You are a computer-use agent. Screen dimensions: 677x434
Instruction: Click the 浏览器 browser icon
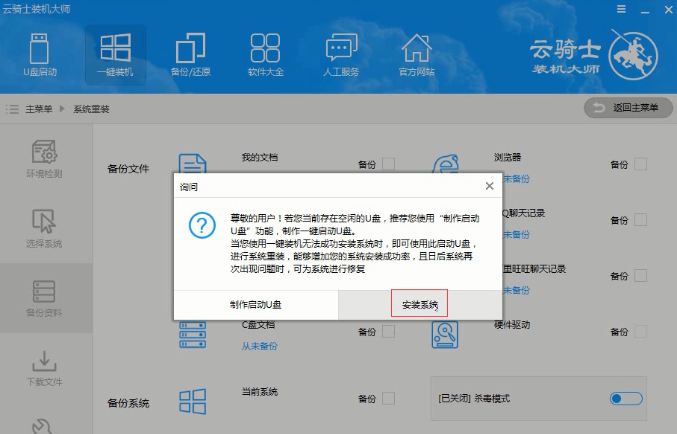pyautogui.click(x=445, y=164)
